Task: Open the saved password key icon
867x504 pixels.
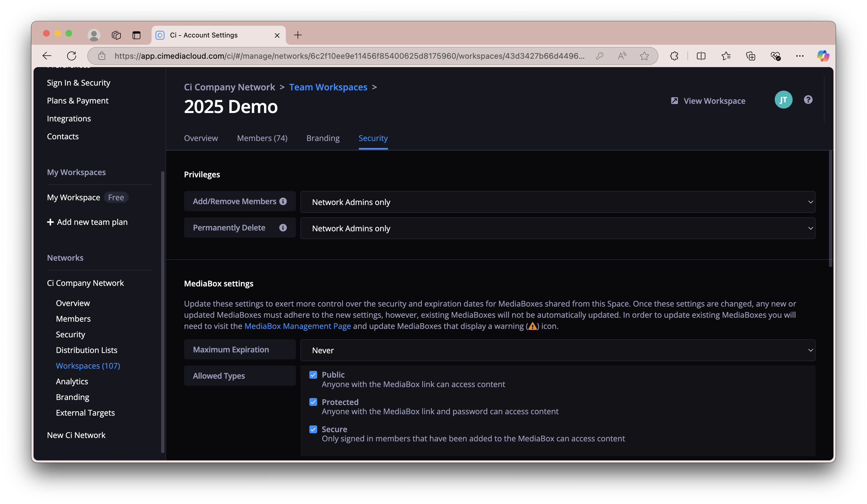Action: click(x=600, y=56)
